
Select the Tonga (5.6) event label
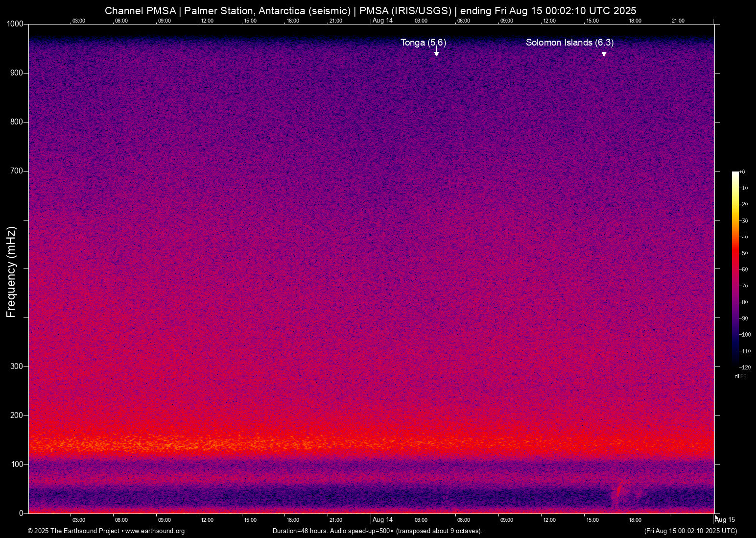423,43
